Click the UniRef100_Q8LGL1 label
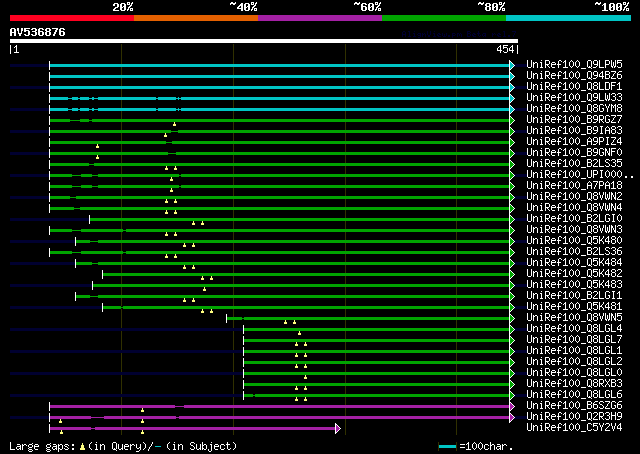Image resolution: width=640 pixels, height=454 pixels. [x=574, y=351]
